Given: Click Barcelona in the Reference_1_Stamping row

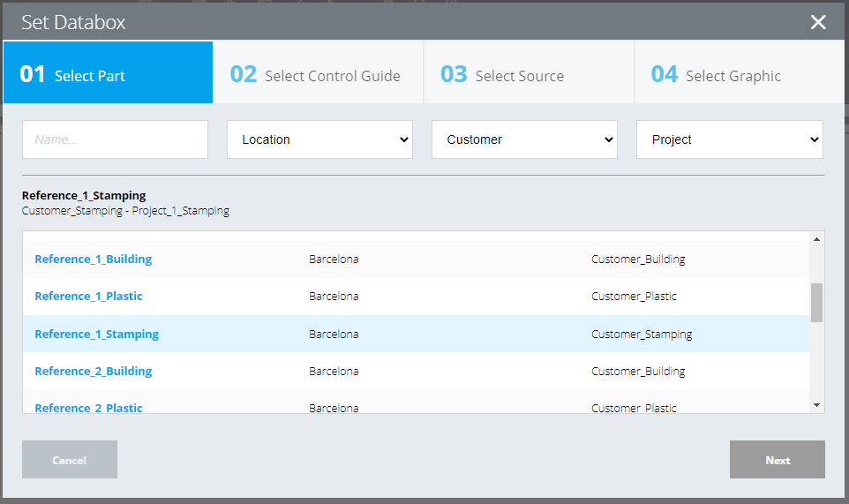Looking at the screenshot, I should coord(334,334).
